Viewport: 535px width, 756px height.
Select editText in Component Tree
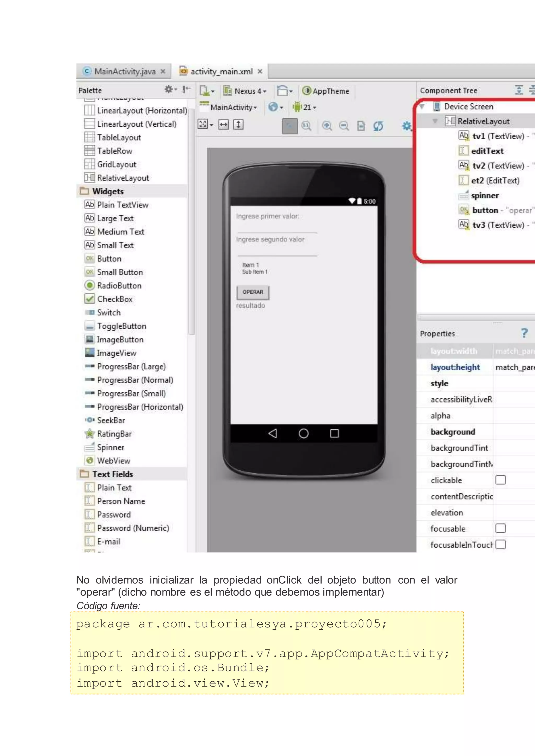pyautogui.click(x=481, y=151)
